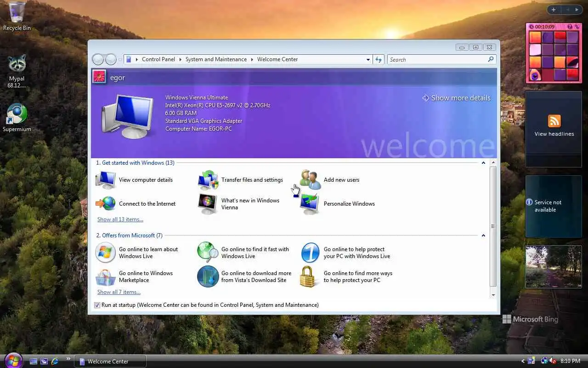588x368 pixels.
Task: Open View computer details item
Action: click(x=134, y=180)
